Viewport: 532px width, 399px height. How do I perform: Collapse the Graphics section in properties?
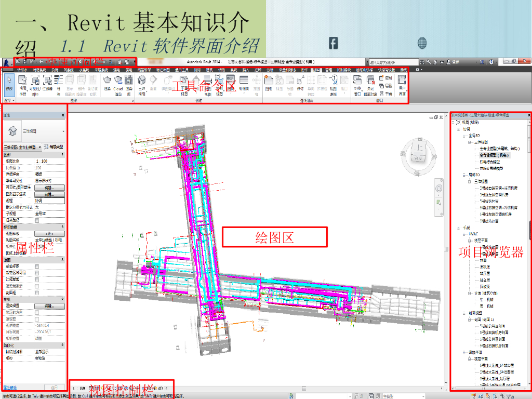click(63, 155)
